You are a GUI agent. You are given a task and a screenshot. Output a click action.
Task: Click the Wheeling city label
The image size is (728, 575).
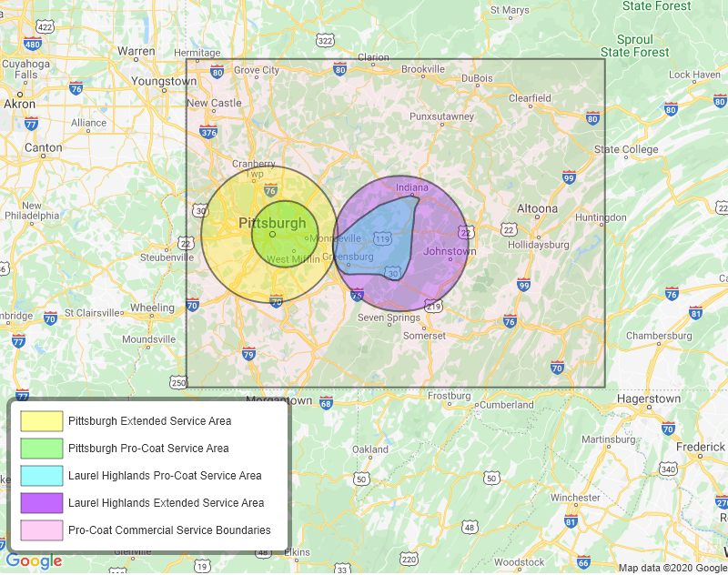152,308
